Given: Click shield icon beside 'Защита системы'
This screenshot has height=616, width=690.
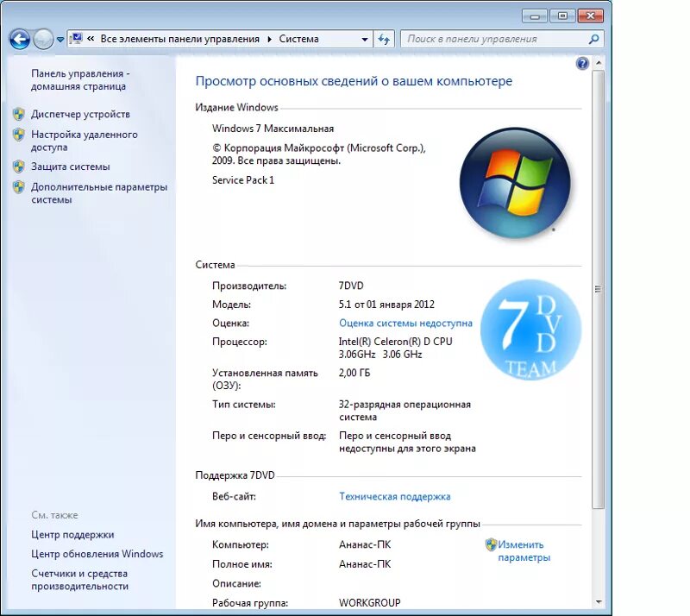Looking at the screenshot, I should click(18, 167).
